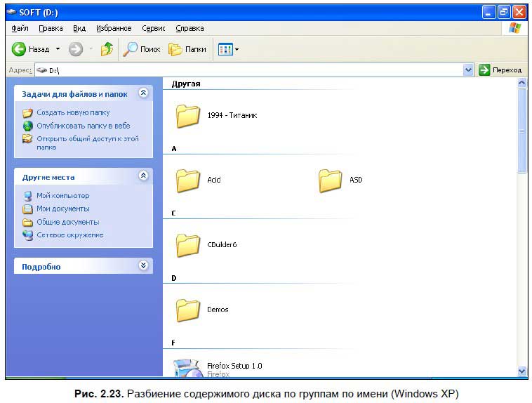Open Мои документы link
The image size is (532, 403).
pos(63,209)
